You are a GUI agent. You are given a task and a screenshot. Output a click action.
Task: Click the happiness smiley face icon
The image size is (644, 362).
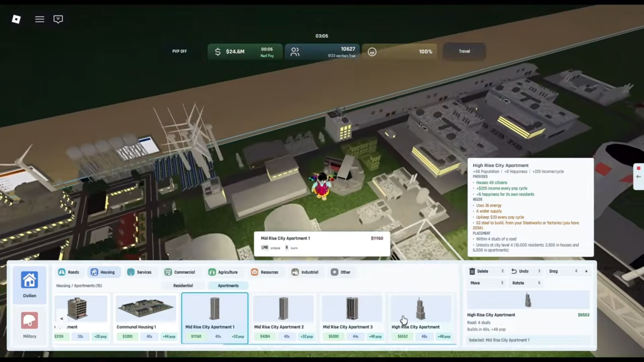[x=372, y=52]
